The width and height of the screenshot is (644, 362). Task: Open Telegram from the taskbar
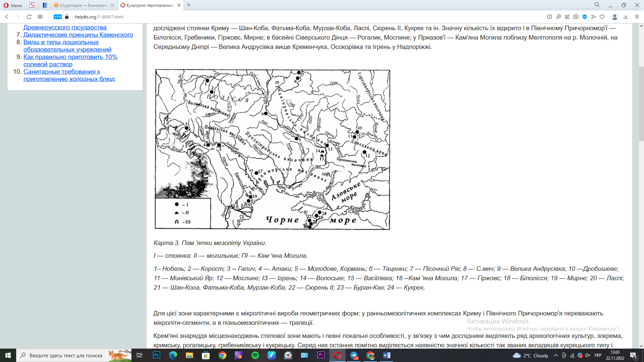(x=354, y=355)
